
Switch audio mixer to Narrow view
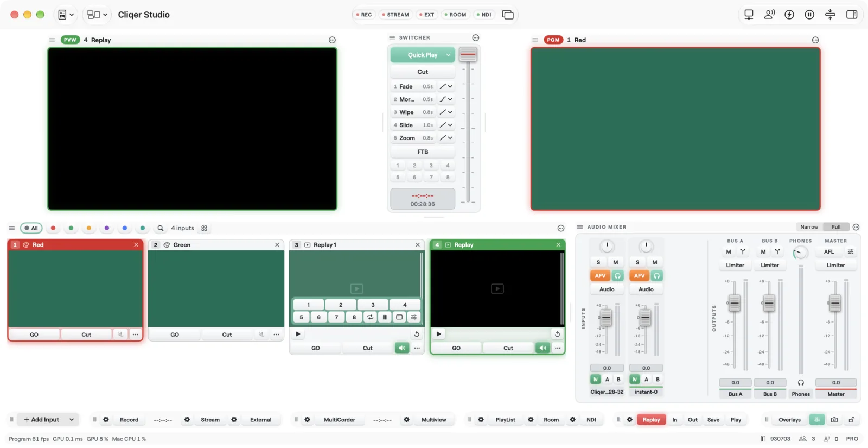point(809,227)
